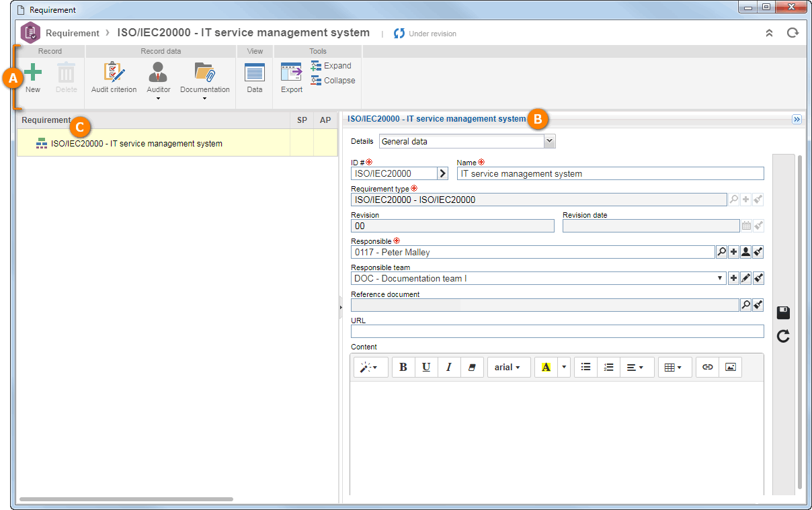Search for a Reference document

[x=745, y=305]
